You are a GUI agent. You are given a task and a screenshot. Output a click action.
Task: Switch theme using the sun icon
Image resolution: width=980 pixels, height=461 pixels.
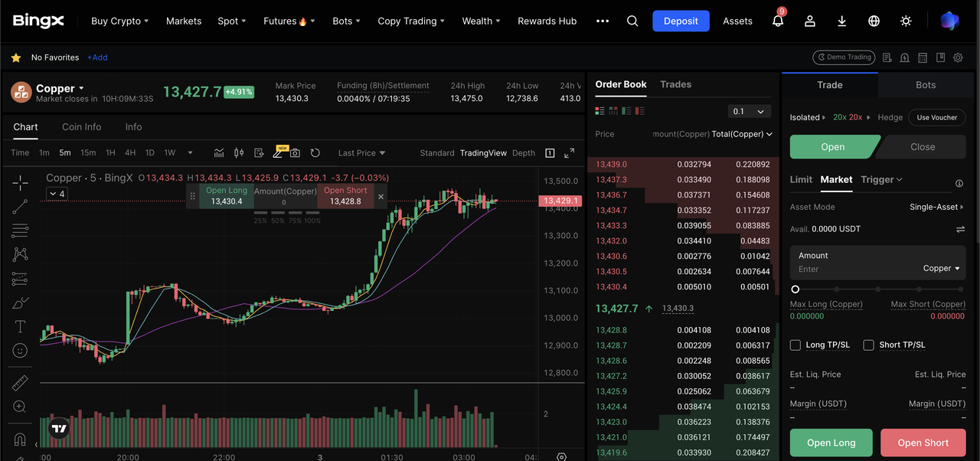[x=906, y=21]
